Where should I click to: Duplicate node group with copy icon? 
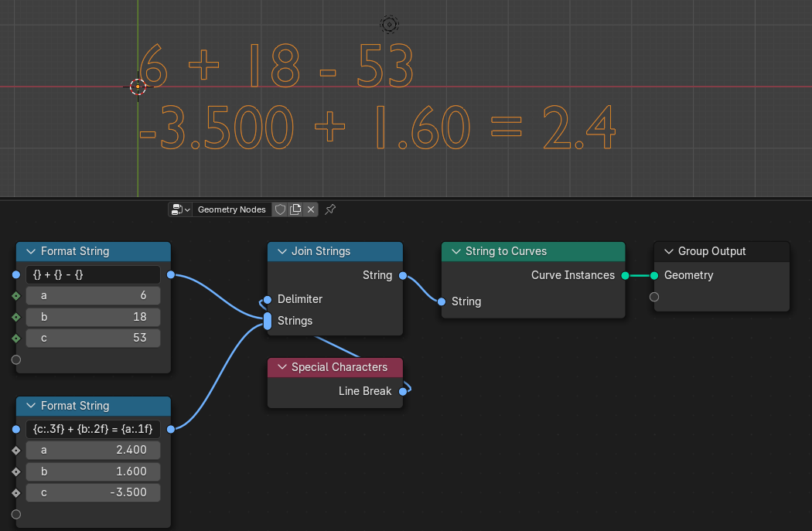pos(295,209)
